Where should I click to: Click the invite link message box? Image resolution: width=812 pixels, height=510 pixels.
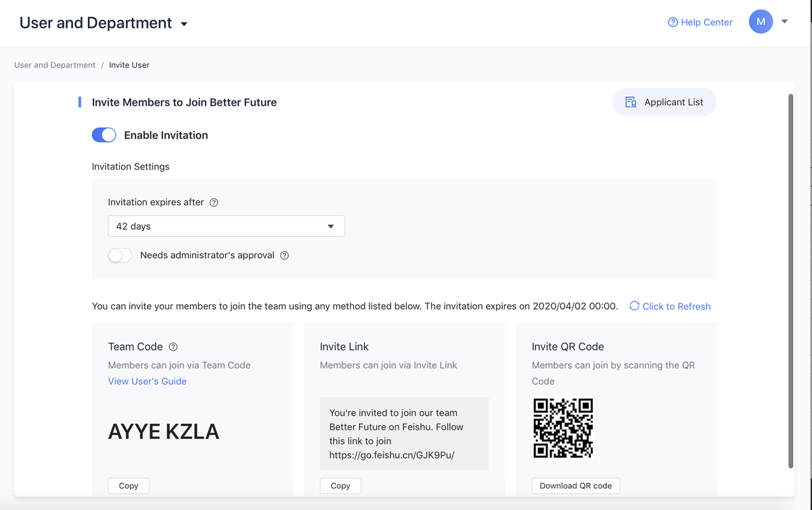[404, 433]
